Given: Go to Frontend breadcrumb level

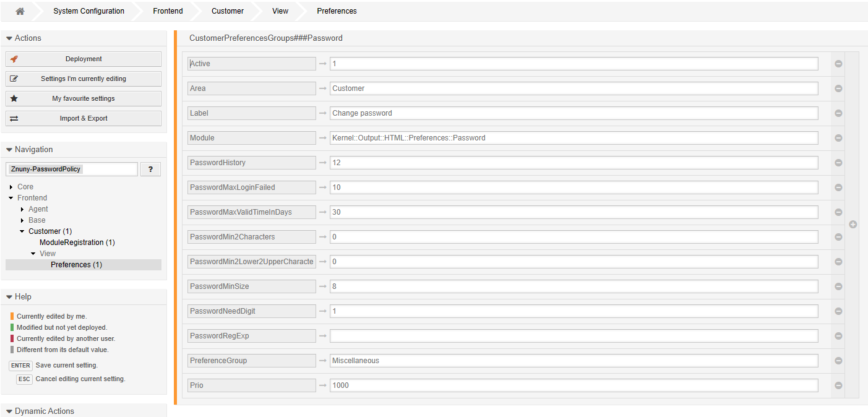Looking at the screenshot, I should tap(168, 11).
